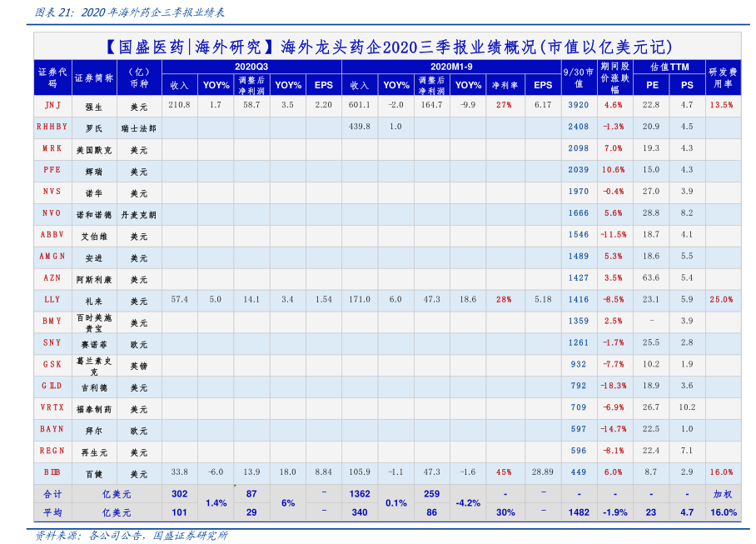Select source note 资料来源 line
Screen dimensions: 756x544
pyautogui.click(x=132, y=536)
